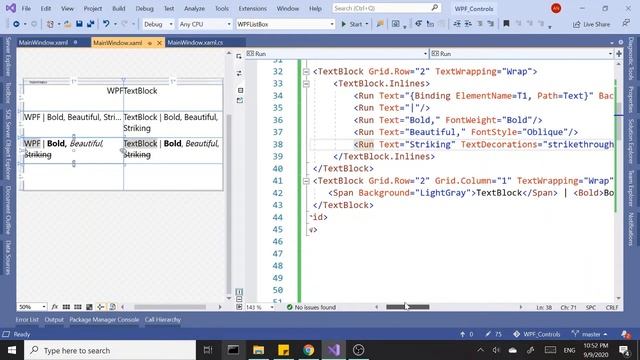Click the Undo arrow icon
Screen dimensions: 640x360
click(x=106, y=24)
